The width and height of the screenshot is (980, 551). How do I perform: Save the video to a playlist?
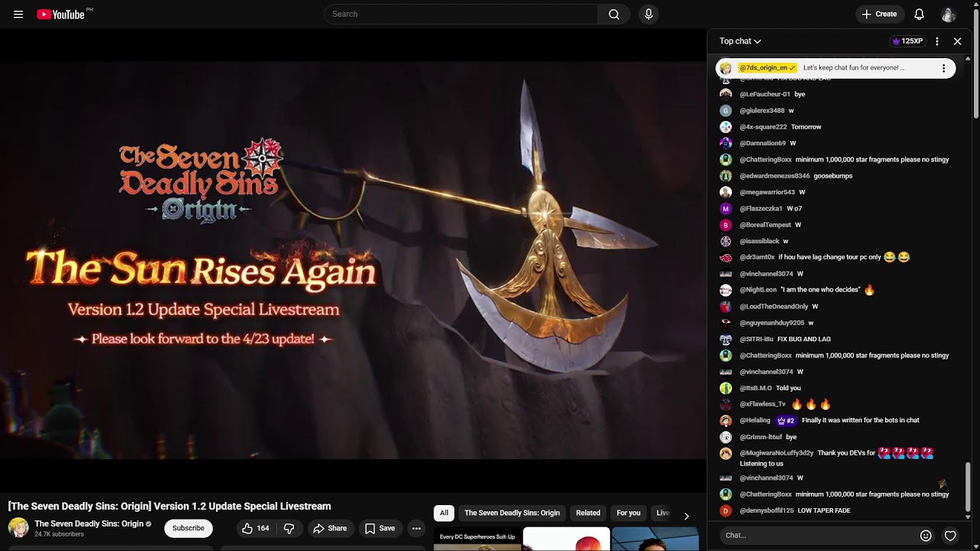(380, 528)
